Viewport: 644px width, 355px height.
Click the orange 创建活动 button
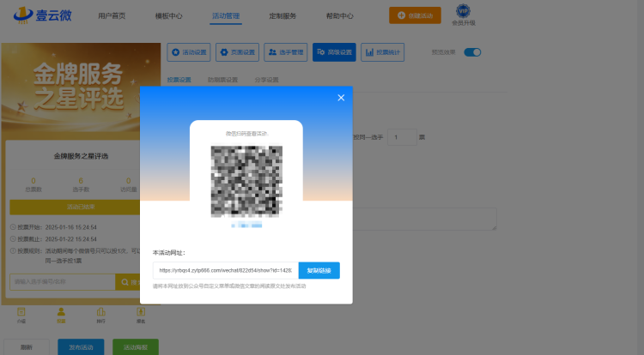coord(416,15)
